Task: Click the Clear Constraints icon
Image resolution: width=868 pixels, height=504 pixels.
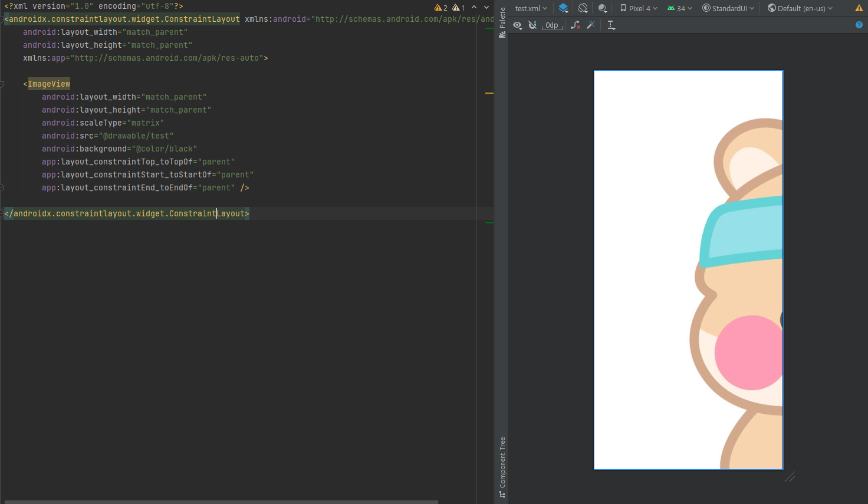Action: click(x=576, y=25)
